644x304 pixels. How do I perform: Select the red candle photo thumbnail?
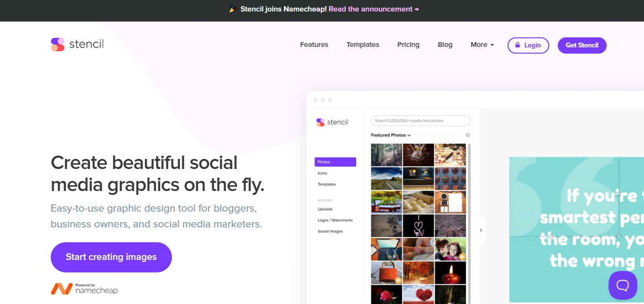point(450,273)
